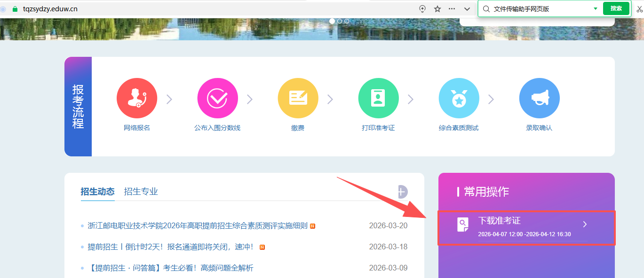The height and width of the screenshot is (278, 644).
Task: Expand the green search dropdown arrow
Action: click(595, 8)
